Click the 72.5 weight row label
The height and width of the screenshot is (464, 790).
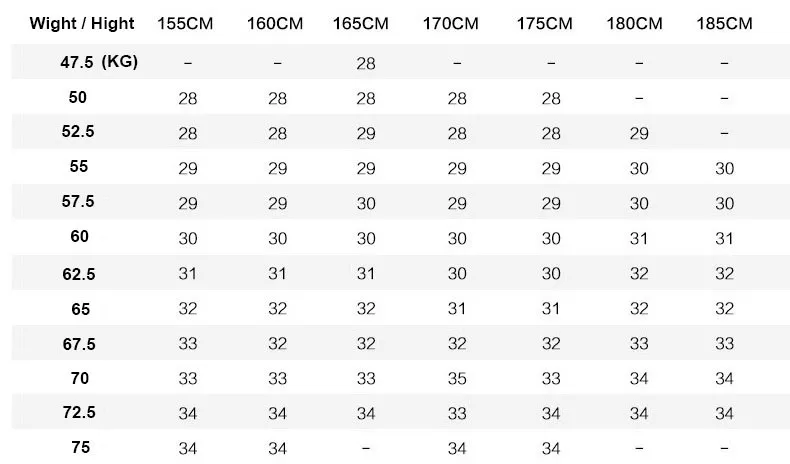(x=79, y=413)
